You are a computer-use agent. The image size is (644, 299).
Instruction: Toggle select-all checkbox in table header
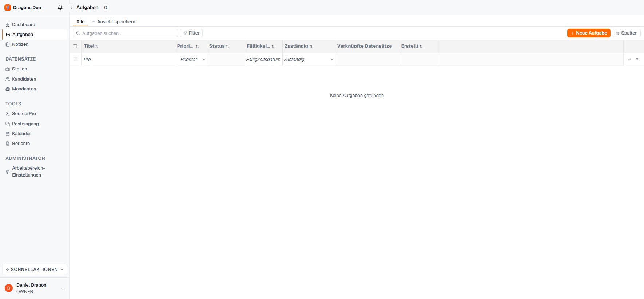[75, 46]
